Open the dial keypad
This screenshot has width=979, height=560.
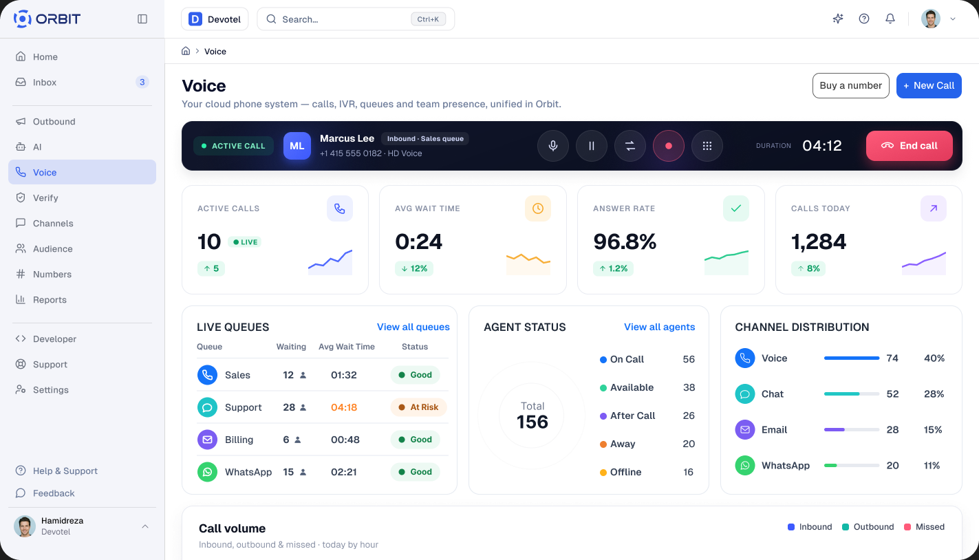[x=707, y=146]
